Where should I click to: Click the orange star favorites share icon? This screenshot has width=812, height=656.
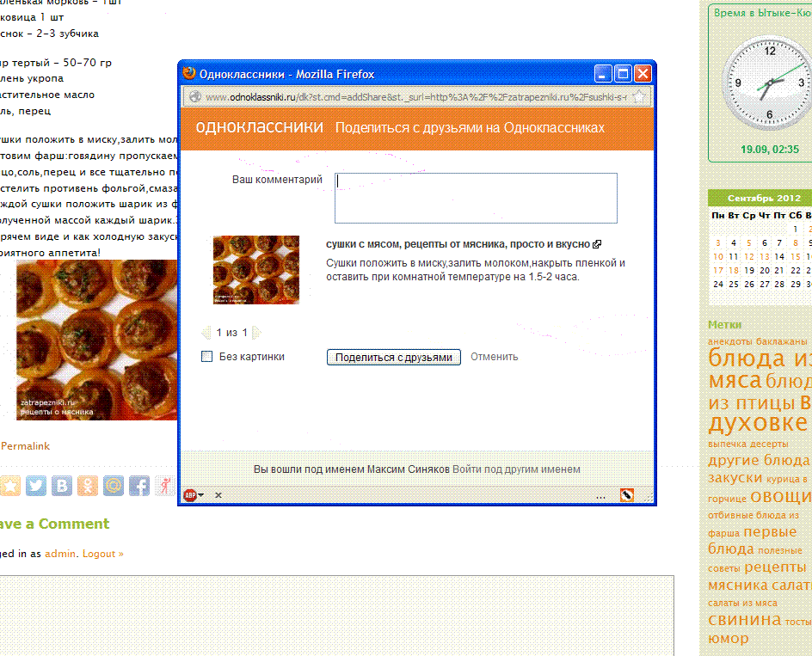pyautogui.click(x=10, y=486)
